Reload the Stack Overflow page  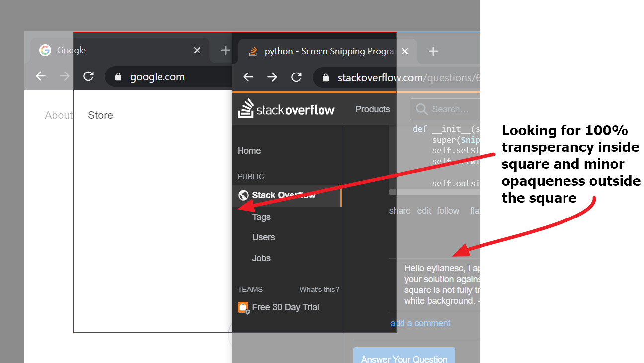pos(296,77)
